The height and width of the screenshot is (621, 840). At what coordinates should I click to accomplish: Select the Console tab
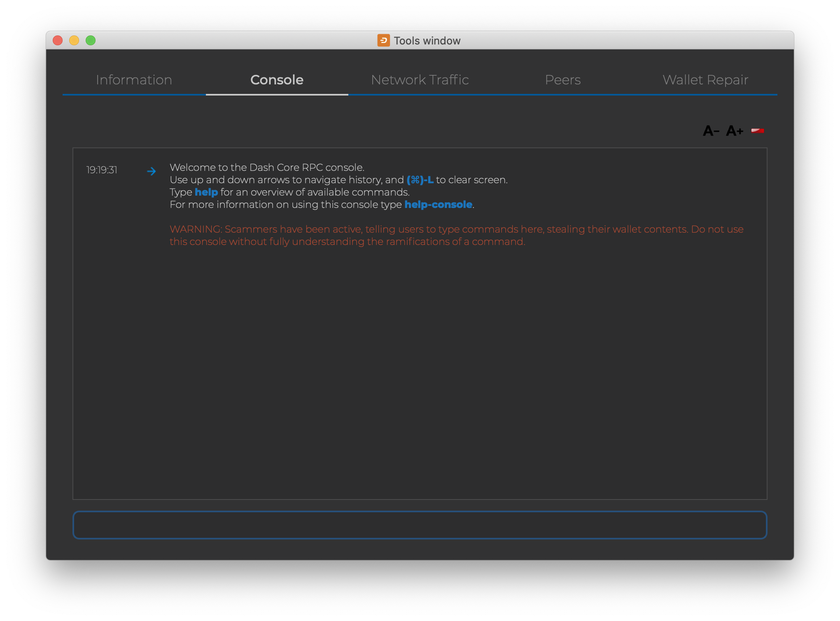point(277,80)
